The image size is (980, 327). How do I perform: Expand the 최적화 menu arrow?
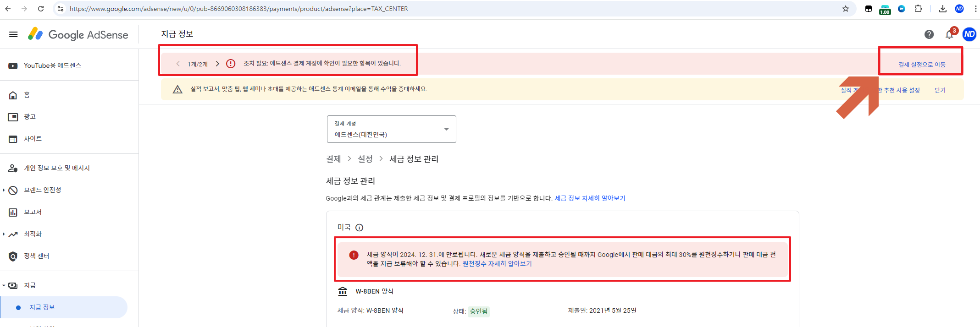4,234
